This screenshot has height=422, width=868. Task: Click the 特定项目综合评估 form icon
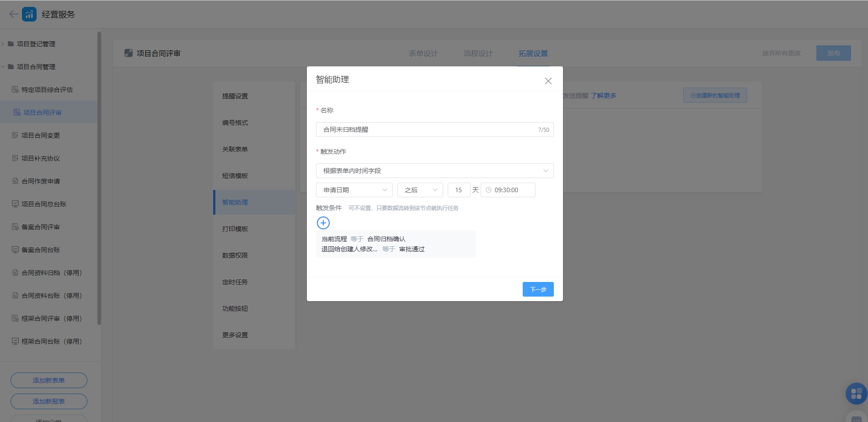[15, 90]
